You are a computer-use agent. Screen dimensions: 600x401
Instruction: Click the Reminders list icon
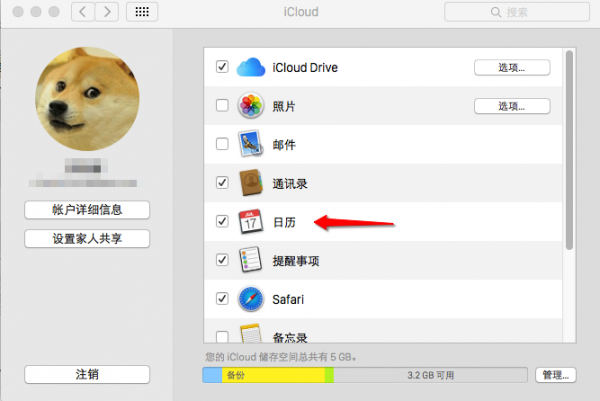[x=251, y=260]
